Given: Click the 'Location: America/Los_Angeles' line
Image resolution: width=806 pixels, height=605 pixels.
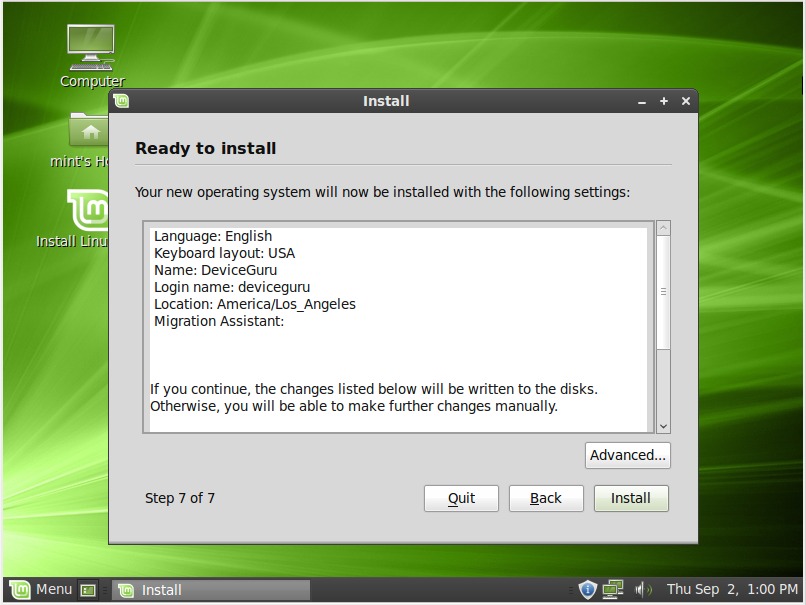Looking at the screenshot, I should [x=255, y=304].
